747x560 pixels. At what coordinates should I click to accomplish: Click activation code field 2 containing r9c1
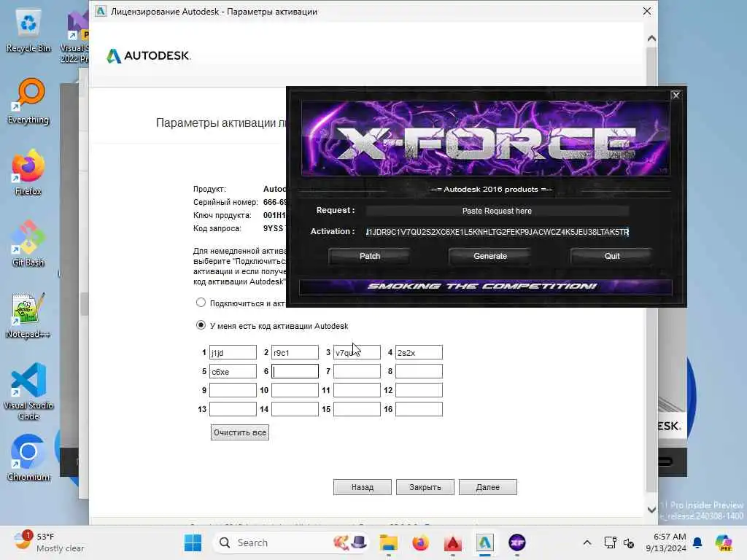(x=295, y=352)
